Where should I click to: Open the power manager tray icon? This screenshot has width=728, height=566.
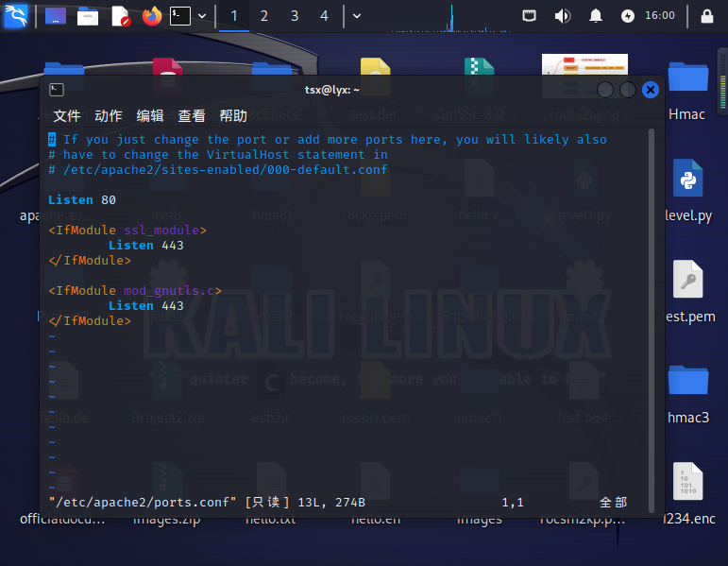(628, 16)
